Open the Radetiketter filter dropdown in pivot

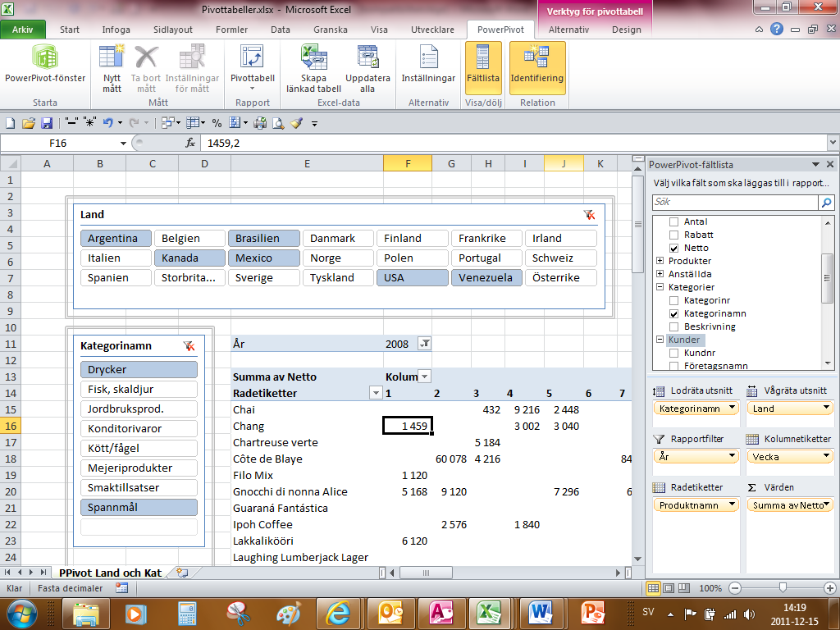(x=376, y=393)
